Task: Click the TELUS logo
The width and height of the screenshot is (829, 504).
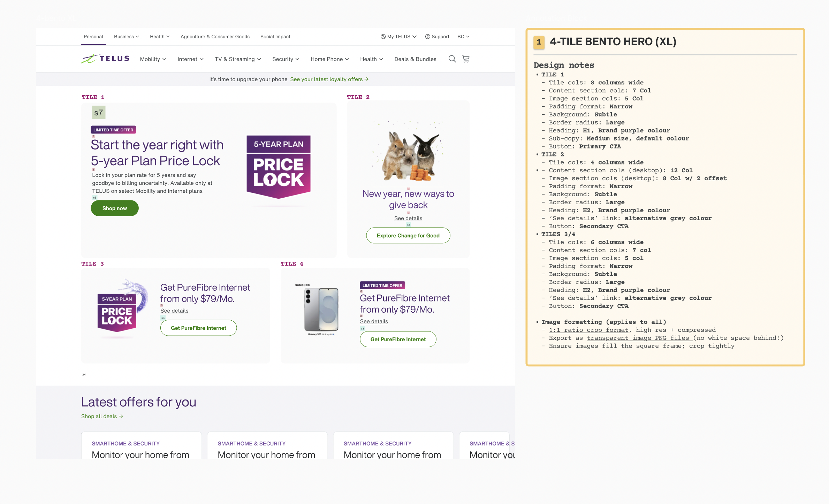Action: coord(105,59)
